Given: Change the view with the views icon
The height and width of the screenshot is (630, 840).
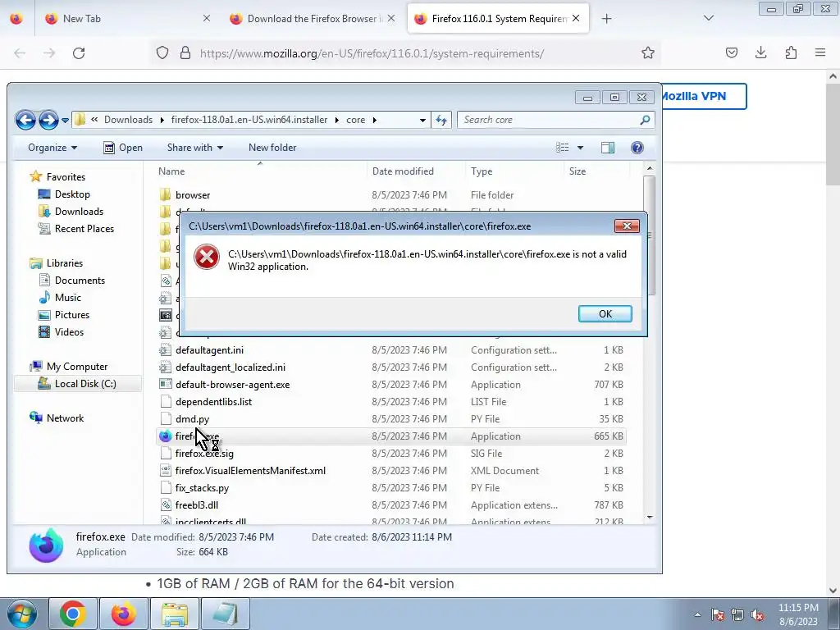Looking at the screenshot, I should coord(562,148).
